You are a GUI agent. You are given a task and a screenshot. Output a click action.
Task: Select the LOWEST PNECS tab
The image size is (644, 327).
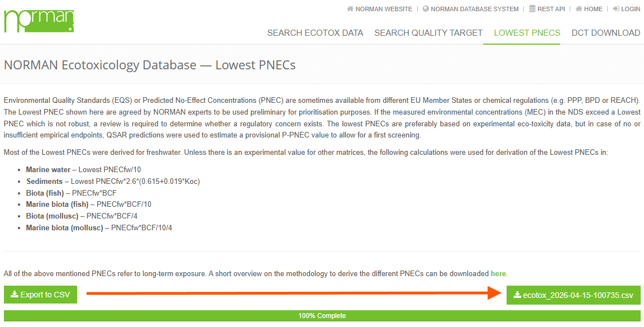click(x=527, y=33)
